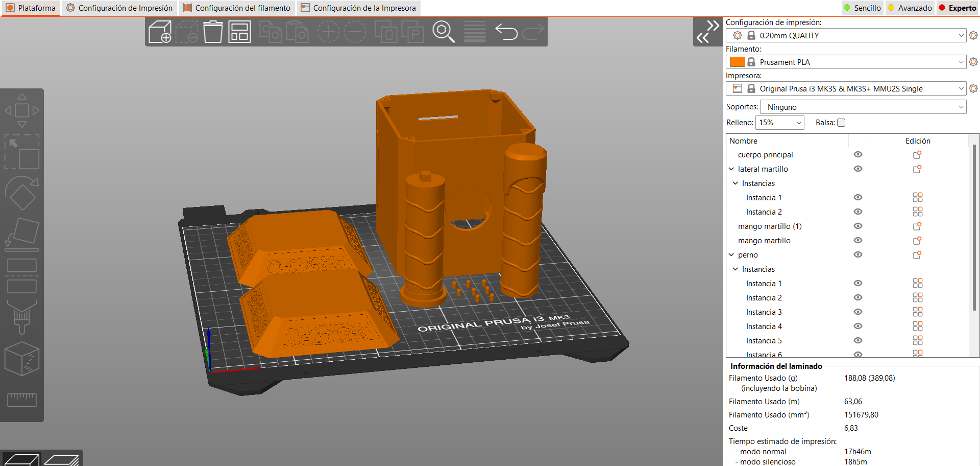Select the Rotate tool in left sidebar
Image resolution: width=980 pixels, height=466 pixels.
22,193
